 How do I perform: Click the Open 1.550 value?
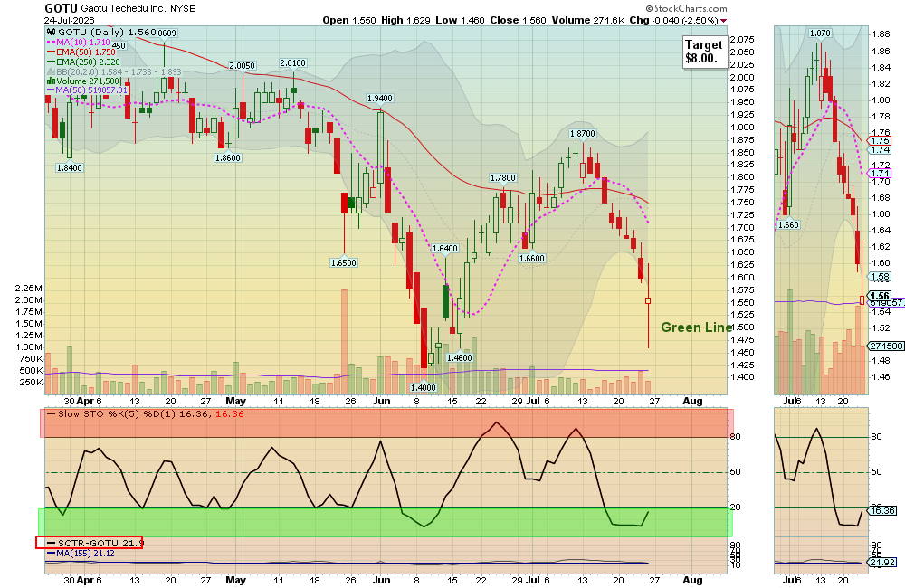[x=349, y=20]
